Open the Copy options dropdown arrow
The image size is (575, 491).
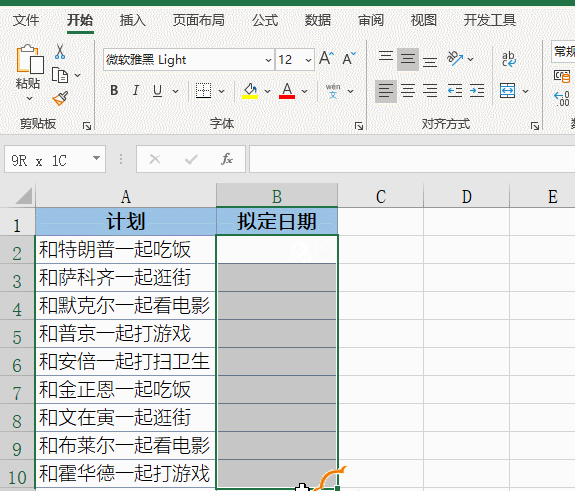coord(77,76)
